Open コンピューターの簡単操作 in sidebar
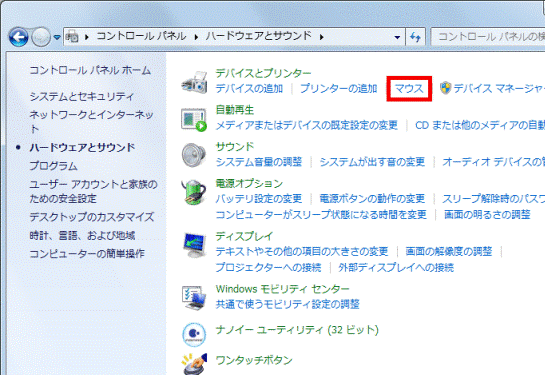 87,254
